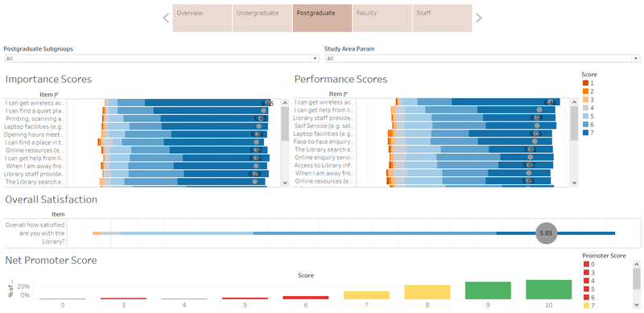Sort Importance Scores by Item icon
This screenshot has width=644, height=313.
tap(56, 94)
